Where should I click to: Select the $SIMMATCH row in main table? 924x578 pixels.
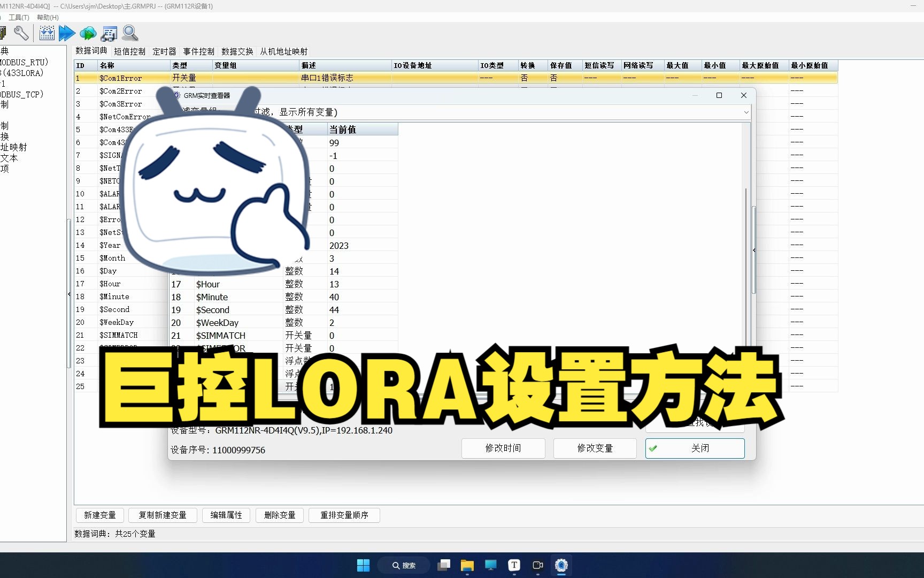click(121, 335)
